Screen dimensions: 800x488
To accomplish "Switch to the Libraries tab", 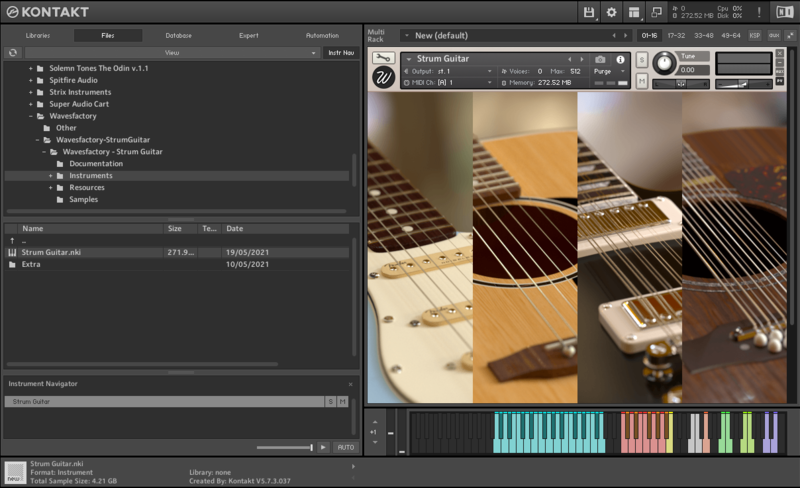I will click(x=38, y=35).
